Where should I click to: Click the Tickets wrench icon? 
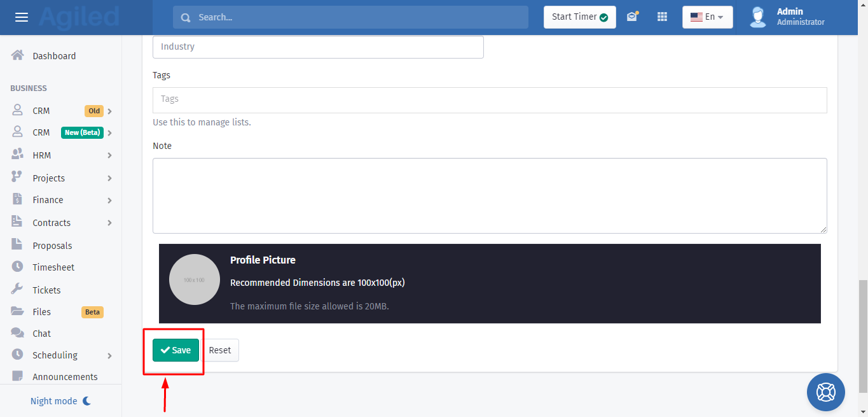coord(18,290)
